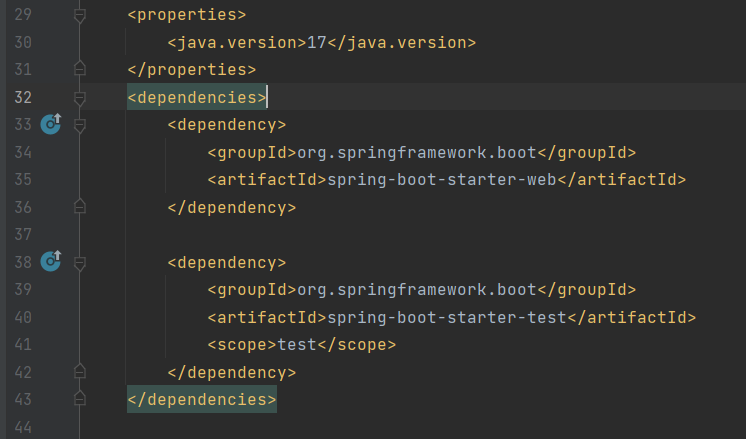Click the scope value test on line 41

point(297,344)
